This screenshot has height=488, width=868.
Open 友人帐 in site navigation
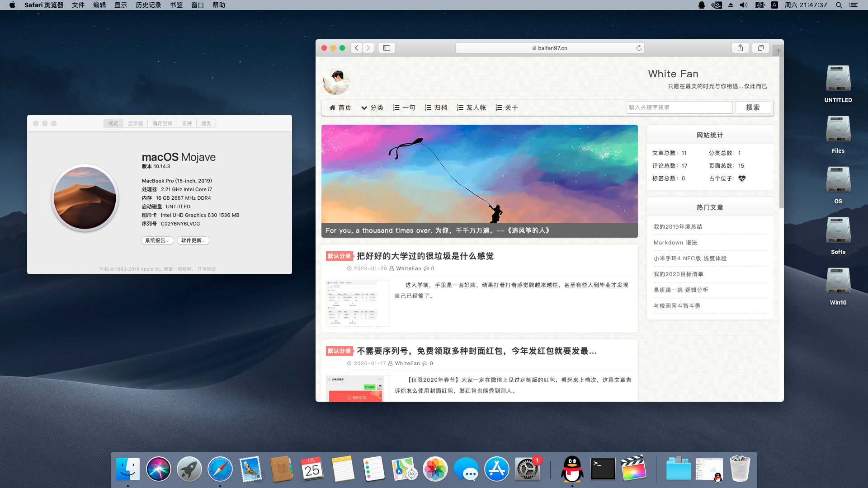471,108
